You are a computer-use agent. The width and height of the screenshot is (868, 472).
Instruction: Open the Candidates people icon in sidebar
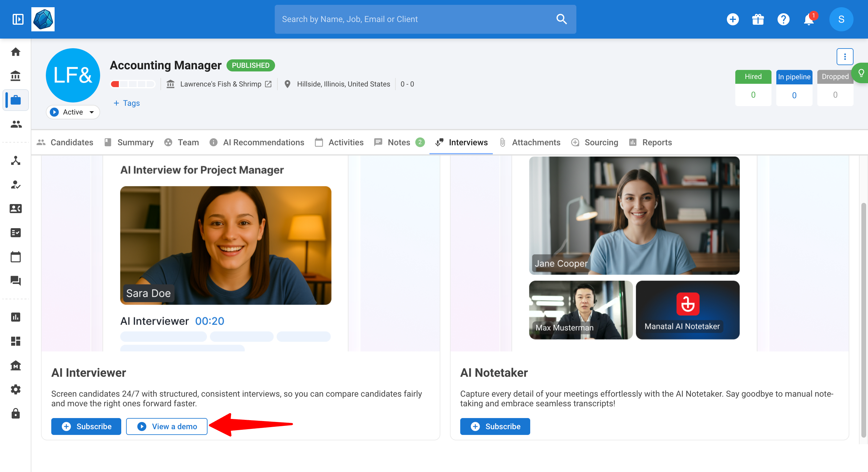point(15,124)
